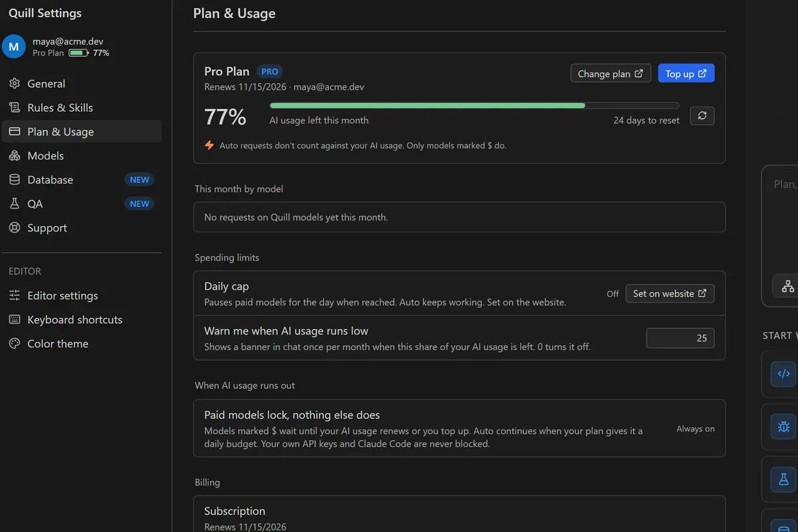The height and width of the screenshot is (532, 798).
Task: Click the blue Top up button
Action: tap(686, 73)
